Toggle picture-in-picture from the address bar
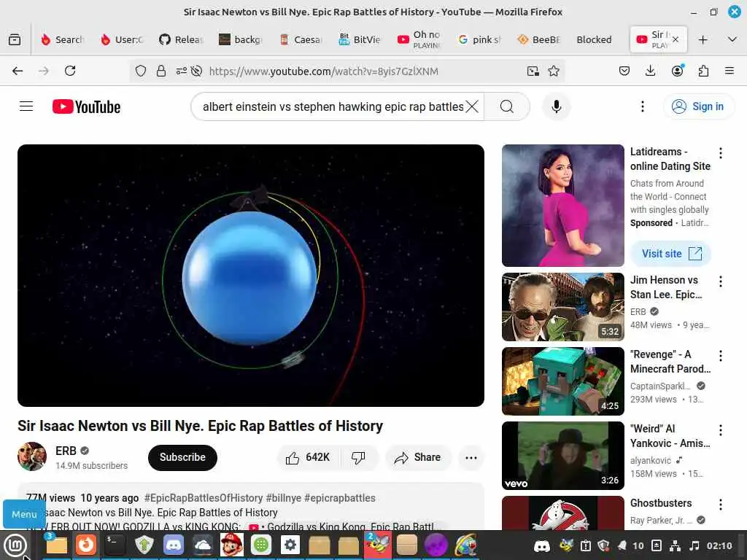The width and height of the screenshot is (747, 560). 533,71
